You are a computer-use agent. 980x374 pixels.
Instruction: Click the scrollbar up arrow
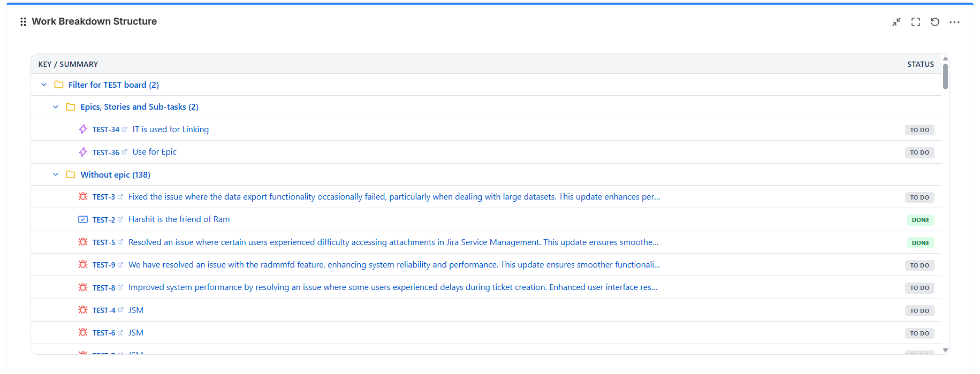tap(945, 58)
